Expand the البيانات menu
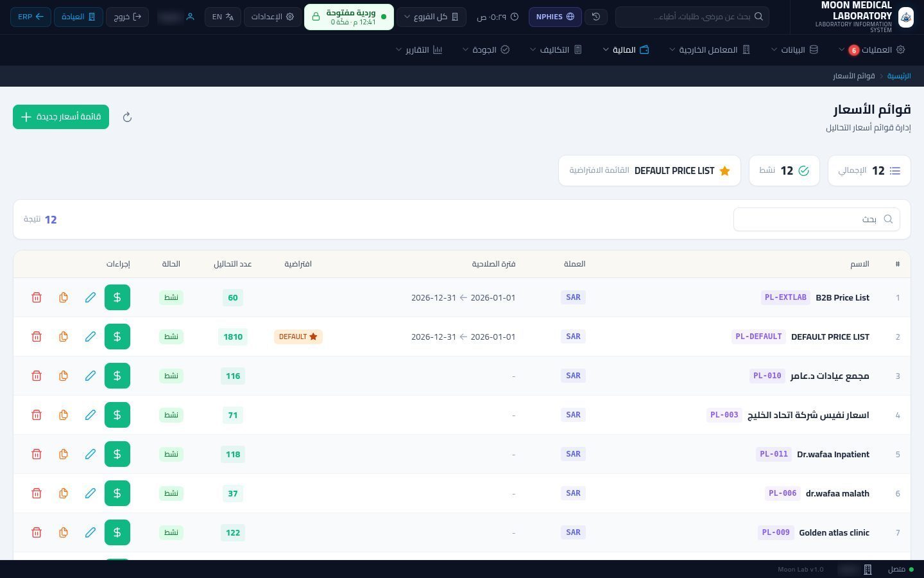This screenshot has width=924, height=578. pyautogui.click(x=795, y=49)
